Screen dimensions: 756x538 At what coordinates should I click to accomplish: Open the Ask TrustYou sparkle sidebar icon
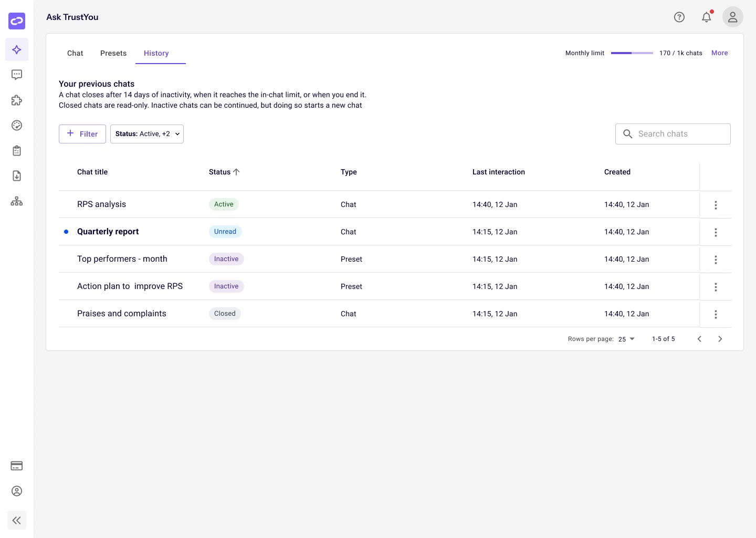pyautogui.click(x=17, y=49)
